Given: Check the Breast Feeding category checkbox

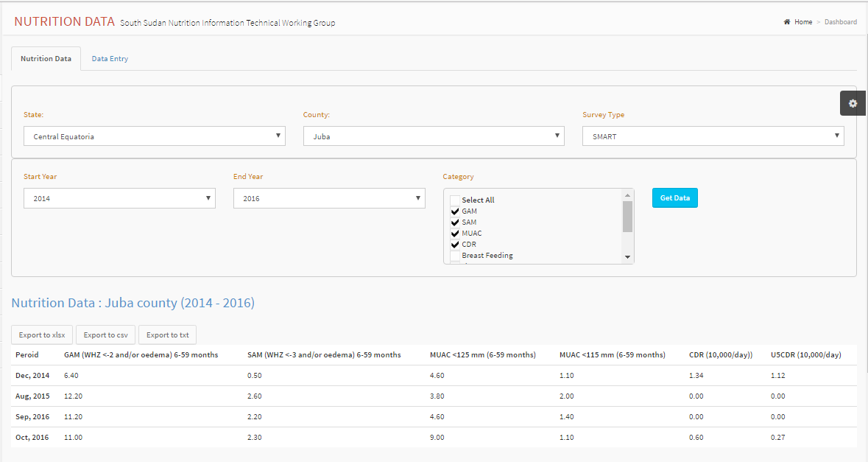Looking at the screenshot, I should [455, 256].
